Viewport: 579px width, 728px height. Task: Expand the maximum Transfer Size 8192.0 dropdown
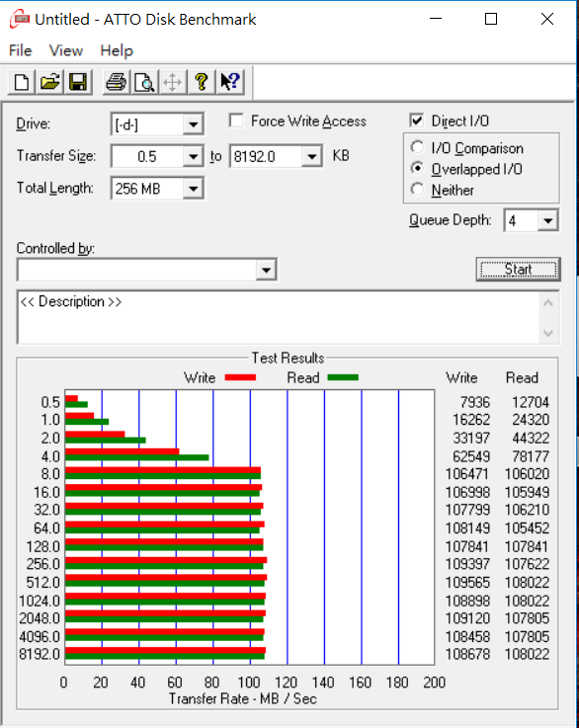click(311, 156)
